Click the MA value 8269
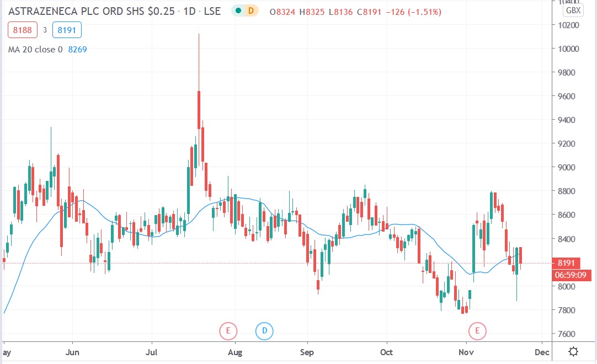 pyautogui.click(x=77, y=50)
